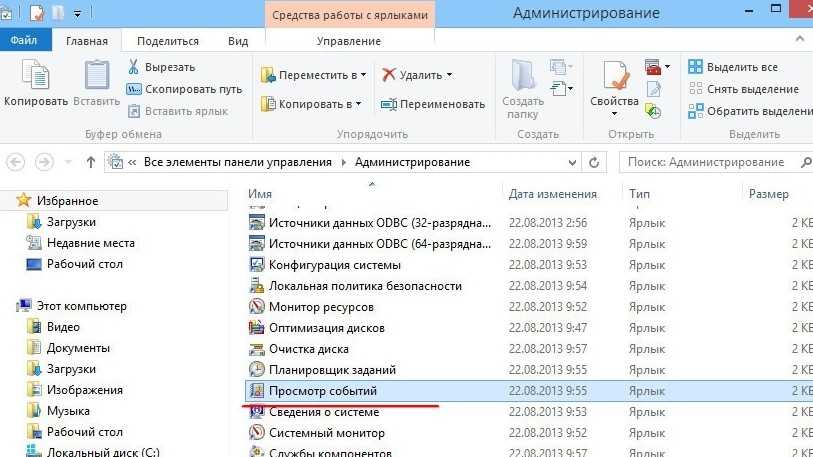Expand the Переместить в dropdown
This screenshot has width=813, height=457.
click(362, 75)
